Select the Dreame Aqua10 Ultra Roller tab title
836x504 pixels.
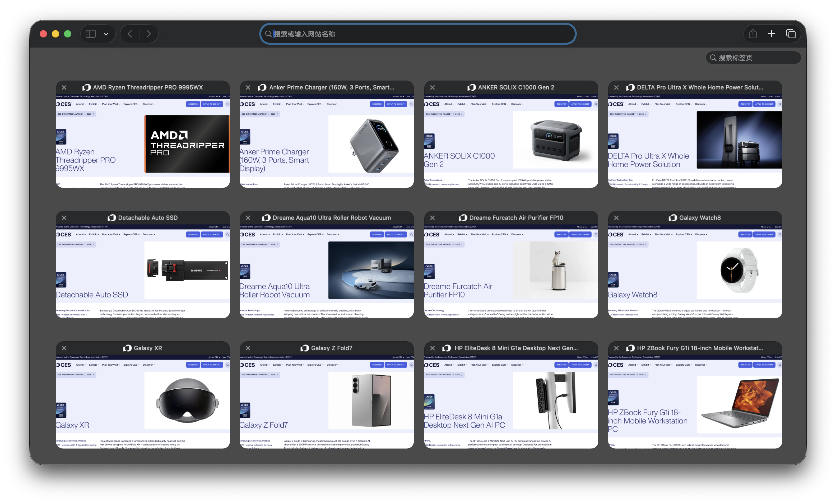pyautogui.click(x=332, y=218)
